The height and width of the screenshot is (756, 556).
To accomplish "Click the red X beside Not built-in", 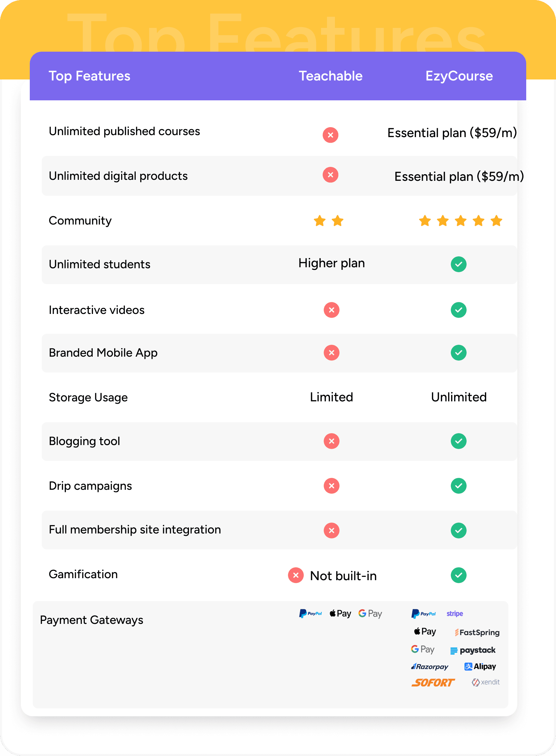I will click(296, 575).
